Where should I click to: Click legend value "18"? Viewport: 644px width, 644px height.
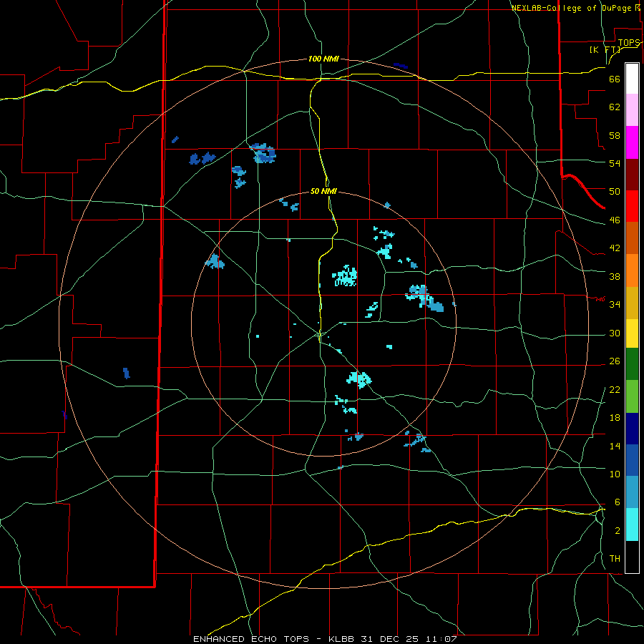tap(615, 418)
